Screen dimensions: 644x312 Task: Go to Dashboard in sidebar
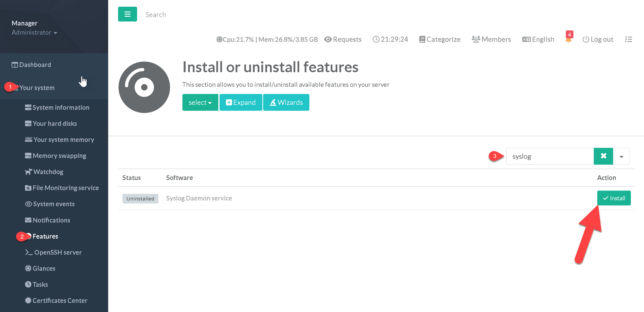click(x=35, y=65)
